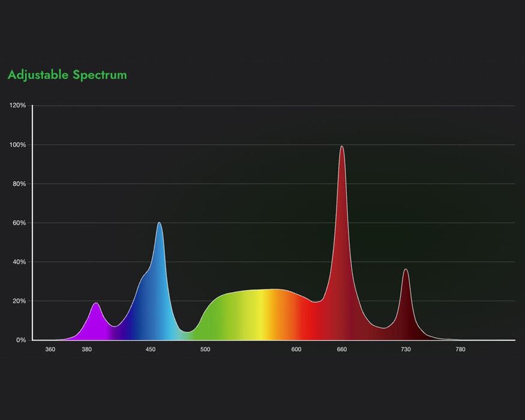This screenshot has width=525, height=420.
Task: Click the 780 label at axis end
Action: click(x=461, y=349)
